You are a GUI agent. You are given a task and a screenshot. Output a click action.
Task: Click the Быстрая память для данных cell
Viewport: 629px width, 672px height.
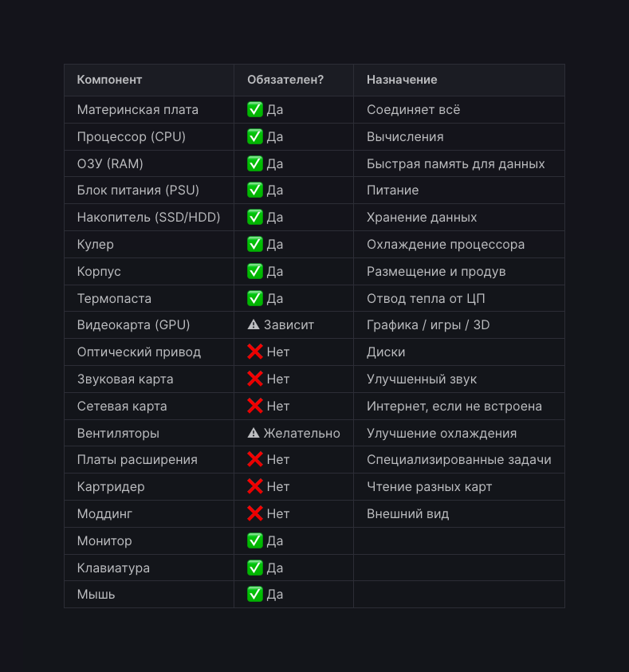[456, 164]
